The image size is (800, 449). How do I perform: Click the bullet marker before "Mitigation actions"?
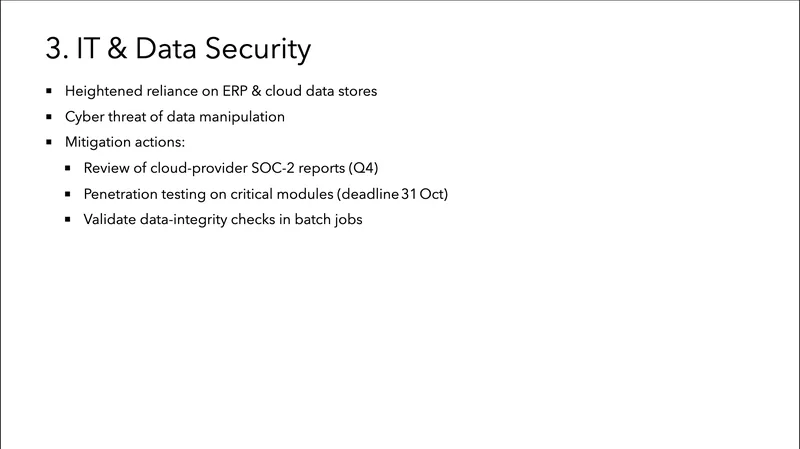pyautogui.click(x=47, y=142)
